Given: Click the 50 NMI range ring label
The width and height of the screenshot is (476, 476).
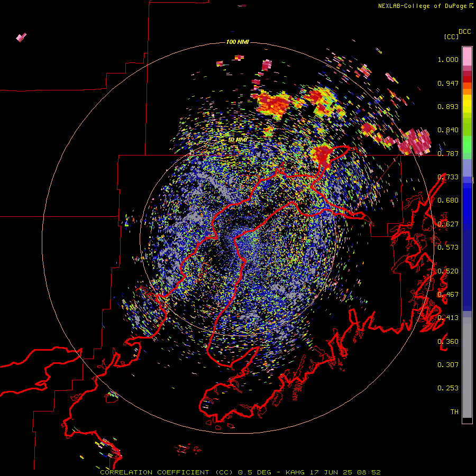Looking at the screenshot, I should [237, 140].
